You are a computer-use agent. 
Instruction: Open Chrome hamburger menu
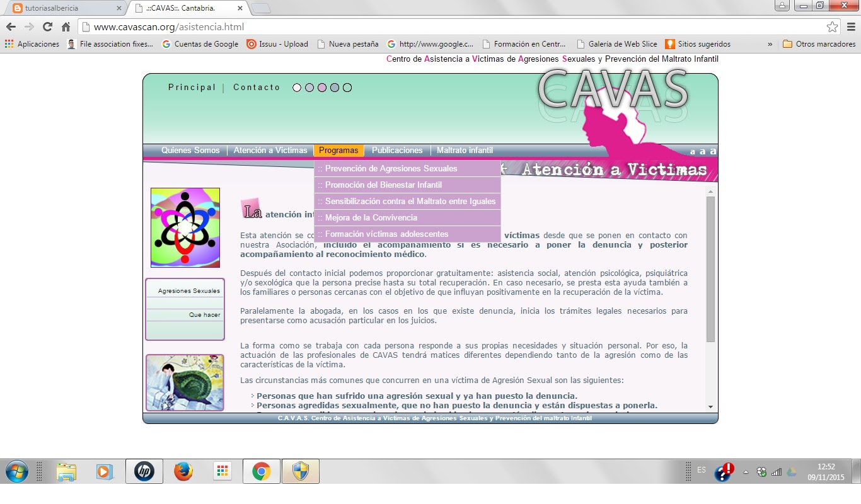tap(850, 27)
